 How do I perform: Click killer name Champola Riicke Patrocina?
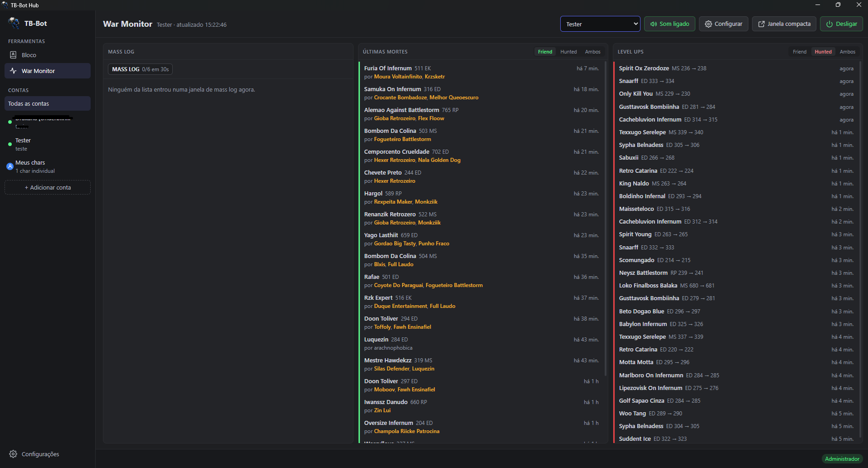coord(407,431)
